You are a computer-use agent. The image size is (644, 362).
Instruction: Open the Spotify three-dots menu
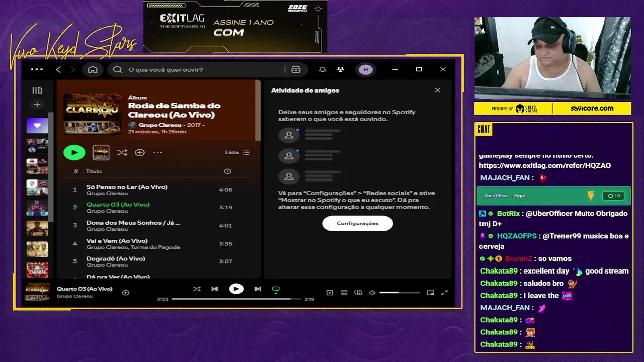(x=37, y=69)
